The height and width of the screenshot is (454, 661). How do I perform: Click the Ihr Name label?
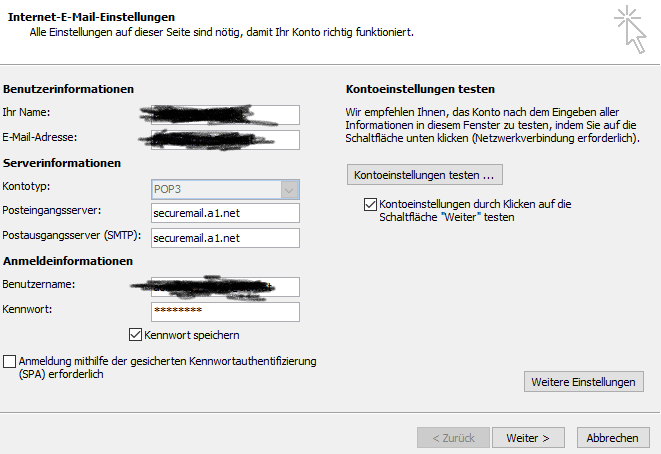point(26,112)
